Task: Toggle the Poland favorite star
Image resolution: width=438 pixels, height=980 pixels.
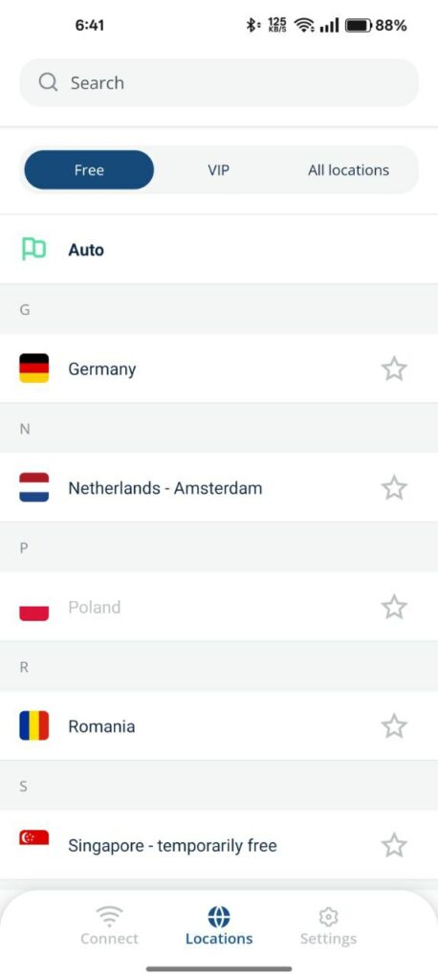Action: (394, 607)
